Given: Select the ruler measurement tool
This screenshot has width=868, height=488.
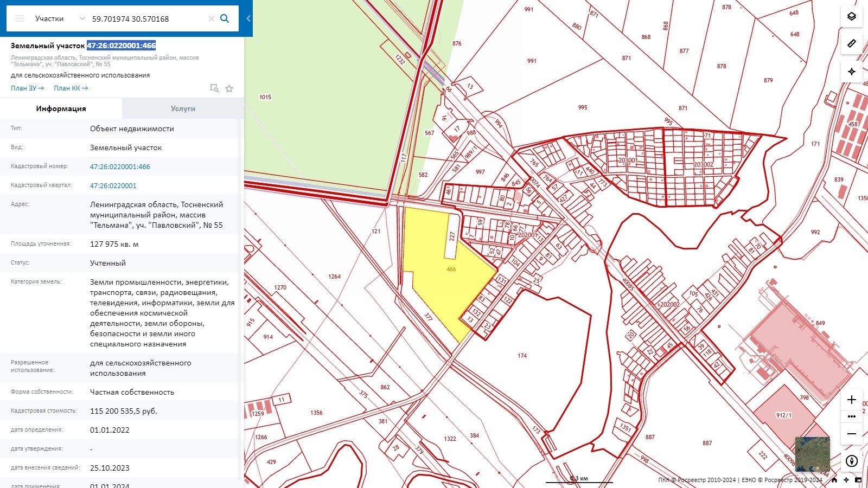Looking at the screenshot, I should click(852, 43).
